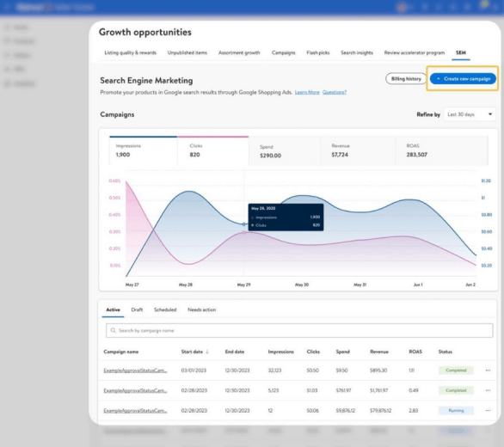Click Create new campaign button

[x=463, y=79]
